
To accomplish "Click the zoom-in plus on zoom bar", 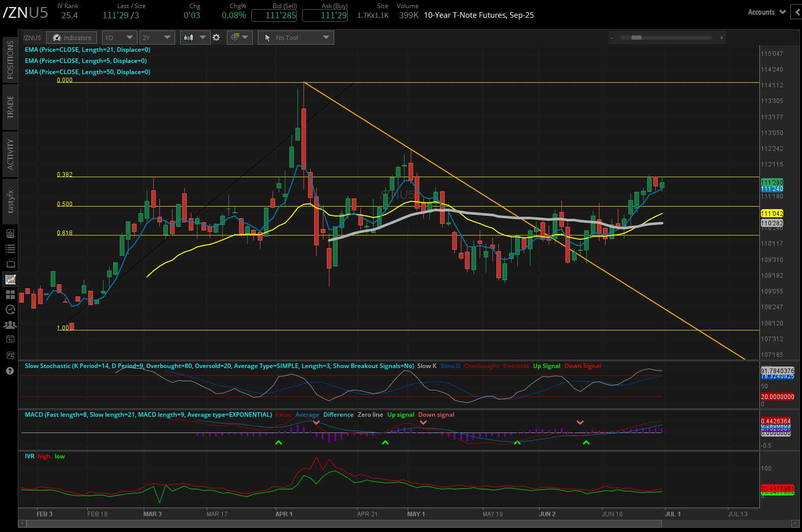I will (x=721, y=38).
